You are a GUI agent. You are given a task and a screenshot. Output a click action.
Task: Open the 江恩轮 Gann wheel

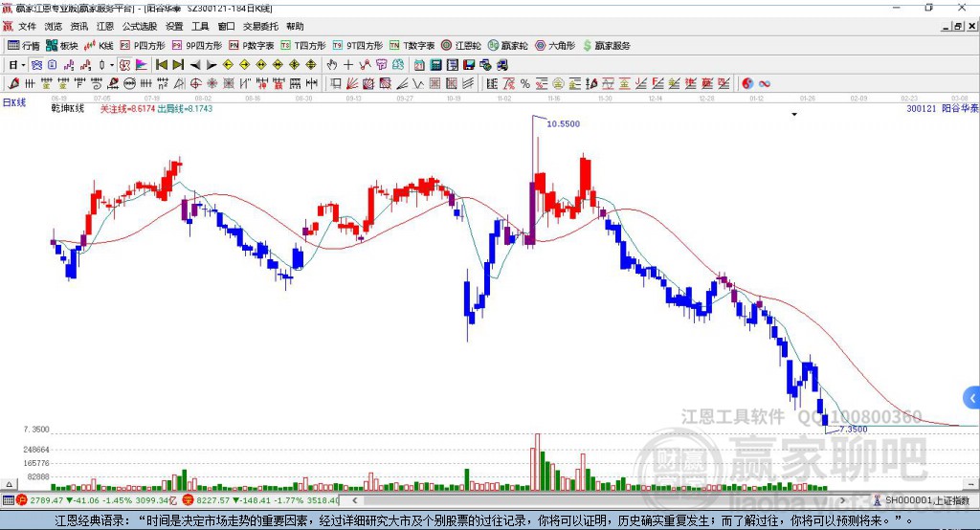pyautogui.click(x=461, y=46)
